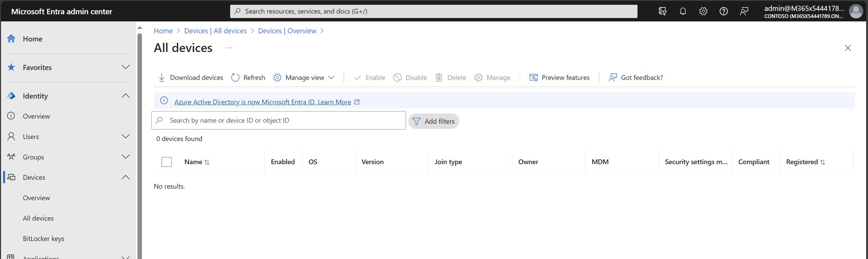Viewport: 868px width, 259px height.
Task: Click the info icon in the Entra banner
Action: click(164, 101)
